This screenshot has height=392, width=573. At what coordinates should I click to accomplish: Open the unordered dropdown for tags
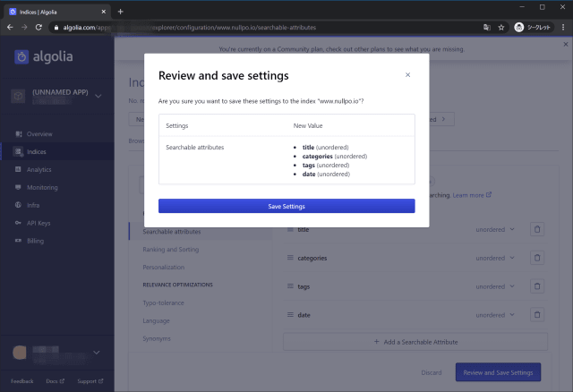[495, 286]
